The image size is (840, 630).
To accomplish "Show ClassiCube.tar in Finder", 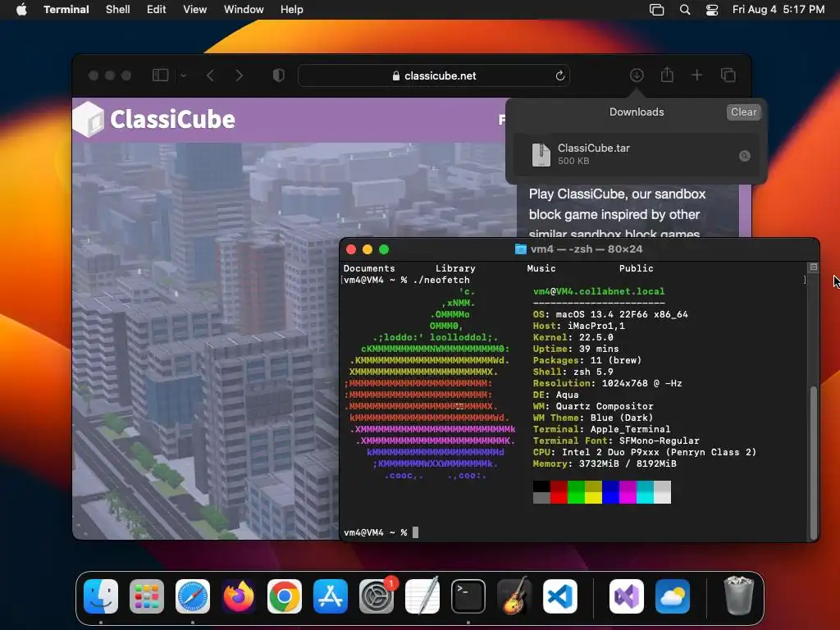I will pos(745,156).
